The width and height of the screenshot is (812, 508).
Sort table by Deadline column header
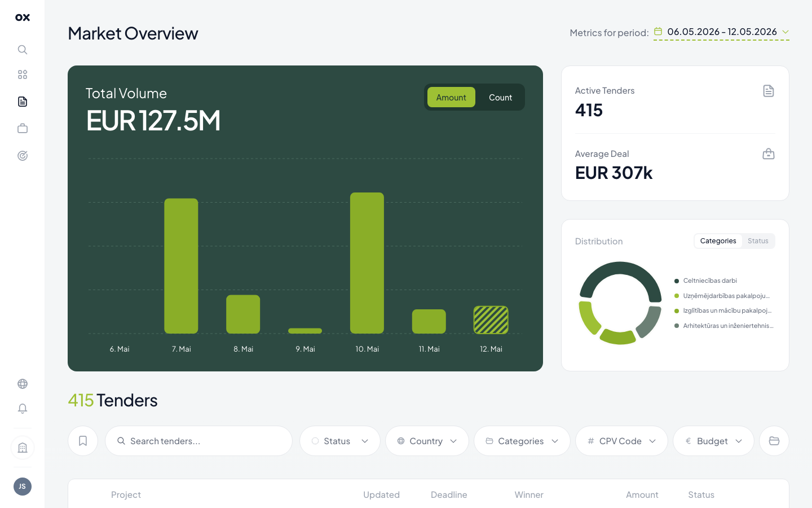(449, 494)
